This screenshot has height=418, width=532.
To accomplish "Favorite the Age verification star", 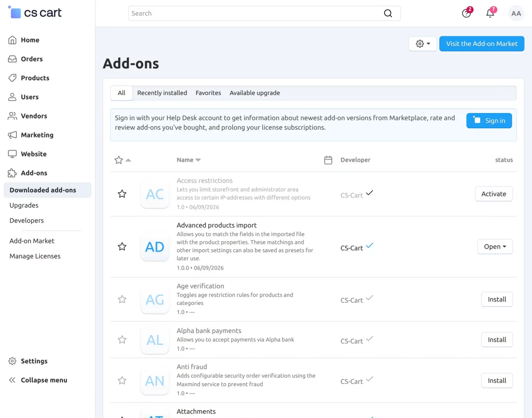I will pyautogui.click(x=122, y=299).
